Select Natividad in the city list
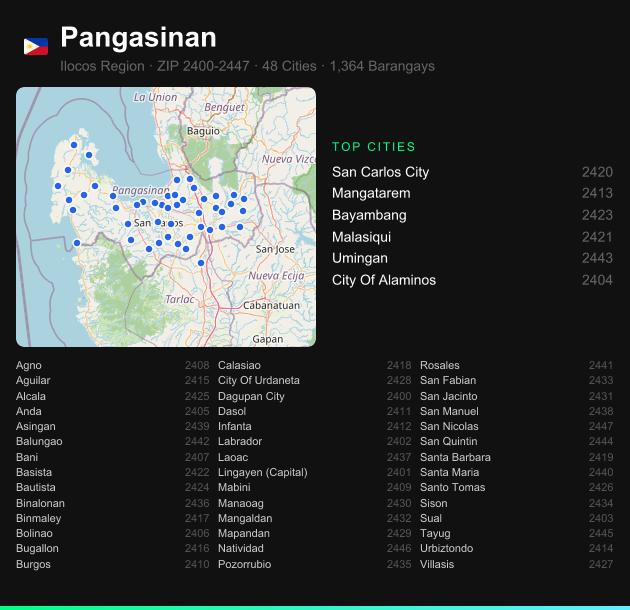Viewport: 630px width, 610px height. coord(315,548)
